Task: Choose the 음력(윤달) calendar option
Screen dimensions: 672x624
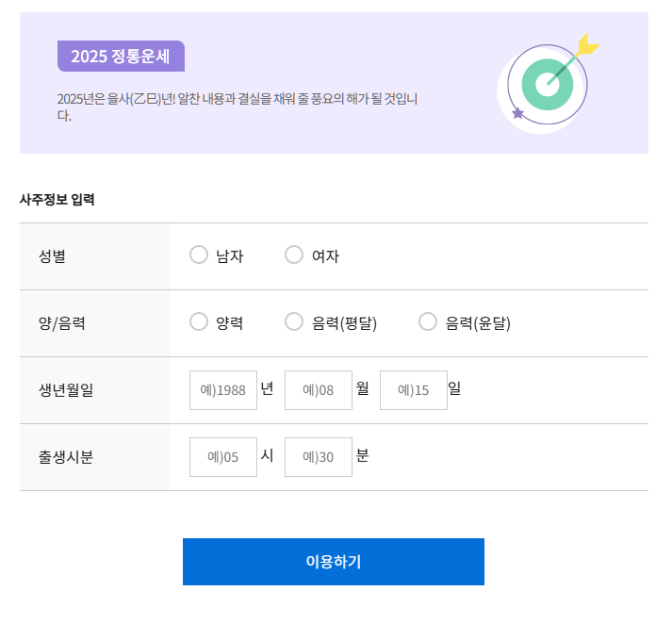Action: point(428,321)
